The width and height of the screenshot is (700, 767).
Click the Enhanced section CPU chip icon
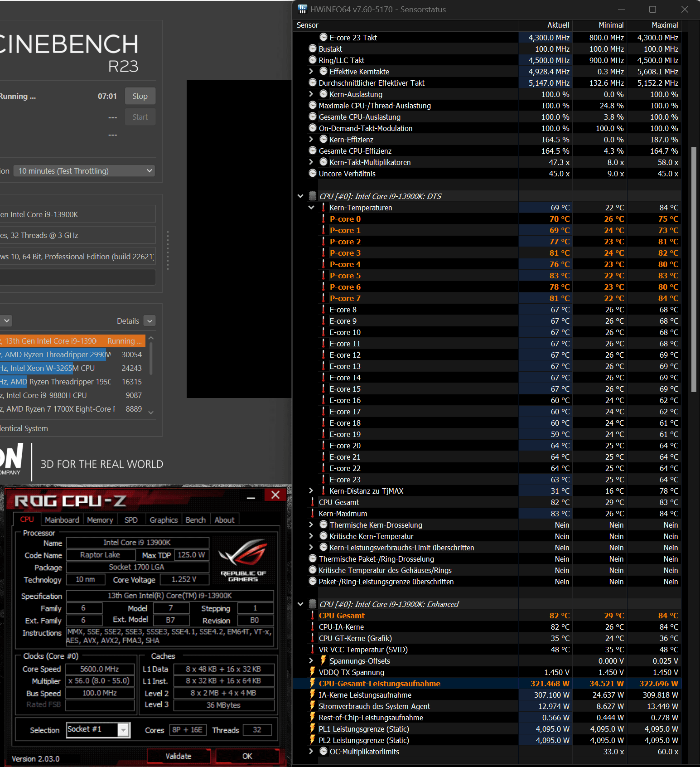pyautogui.click(x=313, y=604)
